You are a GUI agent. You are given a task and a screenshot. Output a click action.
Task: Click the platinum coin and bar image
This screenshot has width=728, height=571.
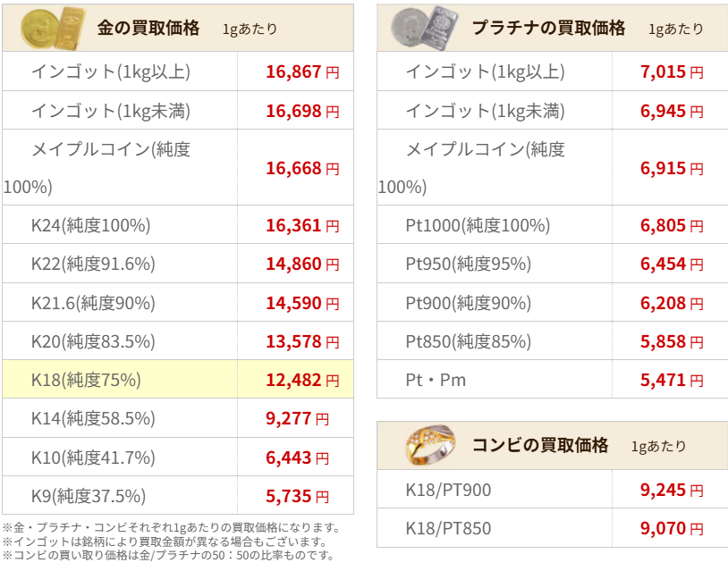coord(425,29)
